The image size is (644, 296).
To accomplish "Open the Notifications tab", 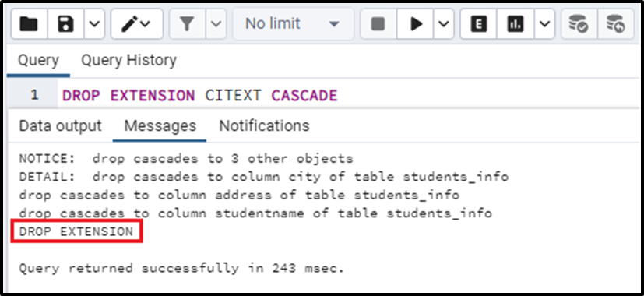I will pyautogui.click(x=264, y=125).
